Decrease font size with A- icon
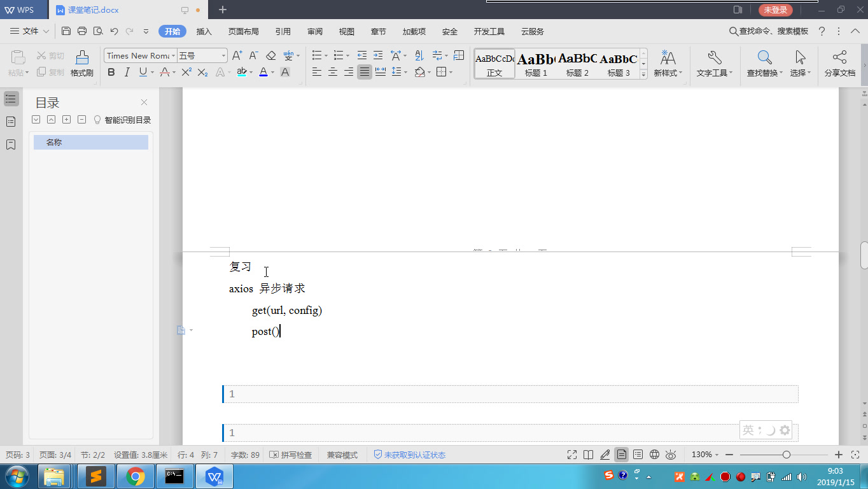The image size is (868, 489). pyautogui.click(x=253, y=55)
